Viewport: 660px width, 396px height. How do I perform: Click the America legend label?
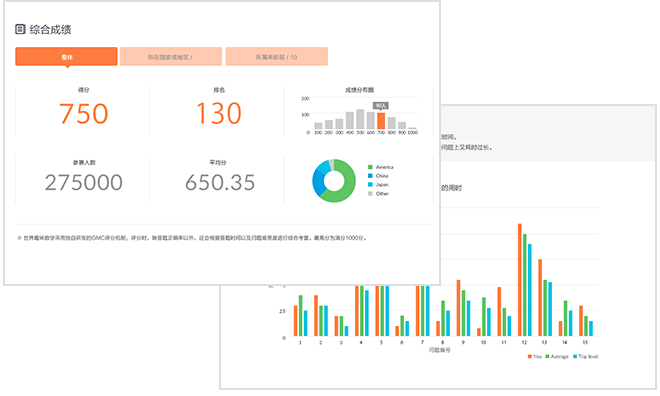(384, 167)
